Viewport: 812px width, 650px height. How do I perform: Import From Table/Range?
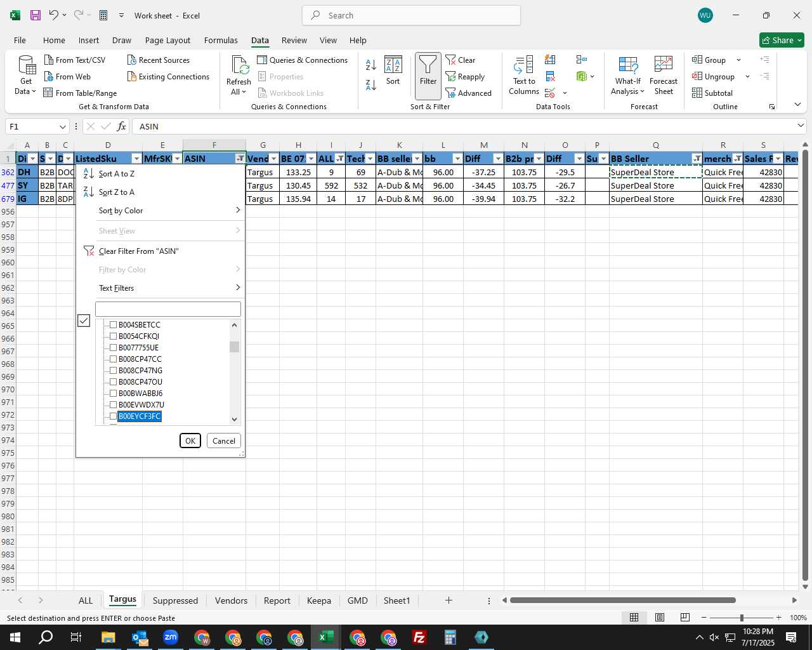pos(80,93)
